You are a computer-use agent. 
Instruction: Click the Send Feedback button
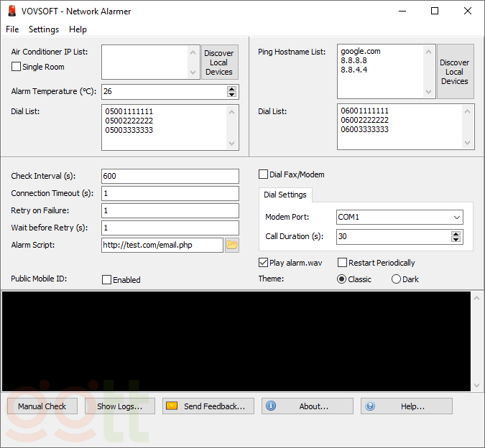tap(208, 406)
